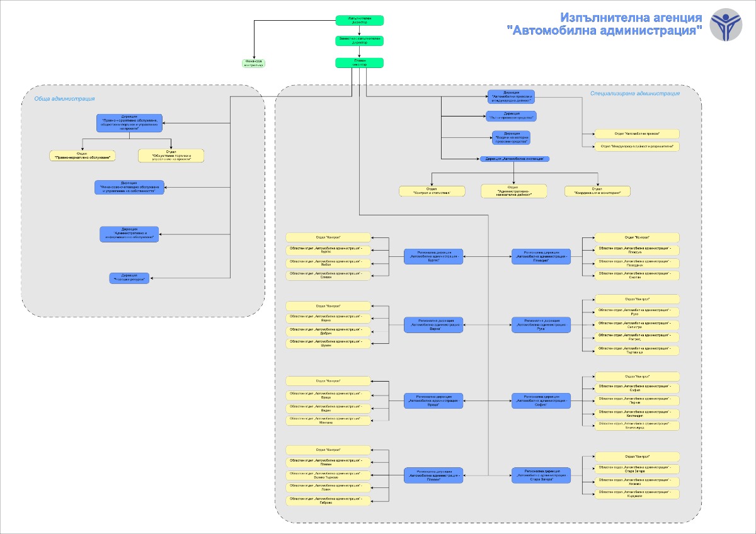Select Дирекция "Правно-нормативно обслужване, обществени поръчки" box

pyautogui.click(x=129, y=123)
